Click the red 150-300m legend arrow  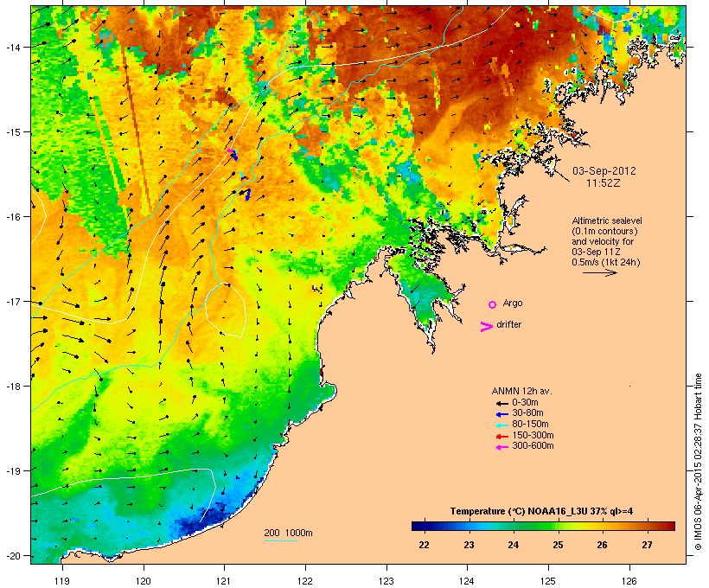tap(501, 437)
